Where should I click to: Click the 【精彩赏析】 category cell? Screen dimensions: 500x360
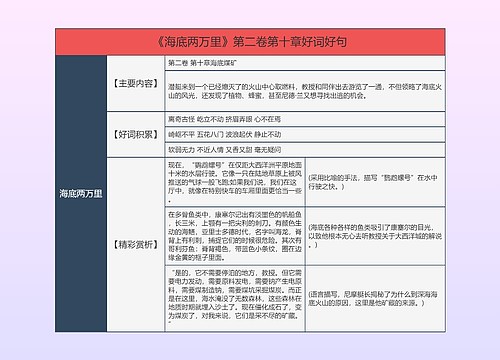[135, 245]
